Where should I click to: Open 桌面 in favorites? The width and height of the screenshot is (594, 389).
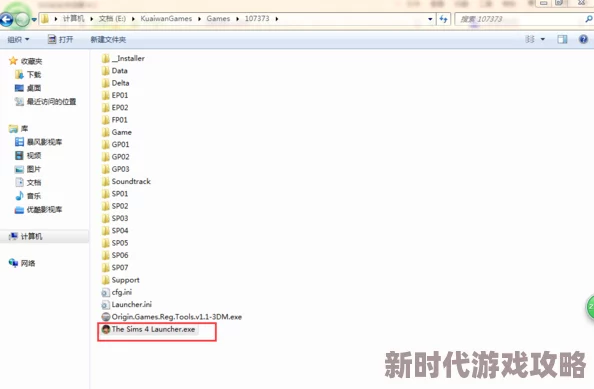point(28,88)
